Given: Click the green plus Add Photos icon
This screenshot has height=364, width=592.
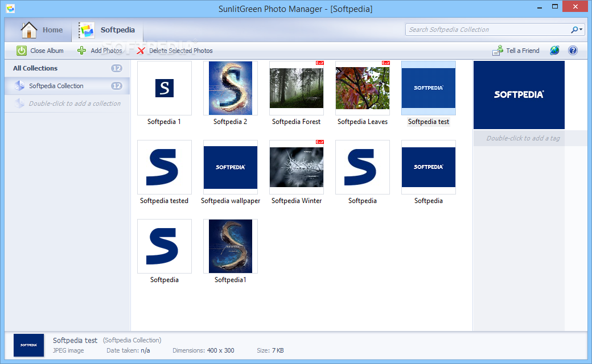Looking at the screenshot, I should (x=81, y=51).
